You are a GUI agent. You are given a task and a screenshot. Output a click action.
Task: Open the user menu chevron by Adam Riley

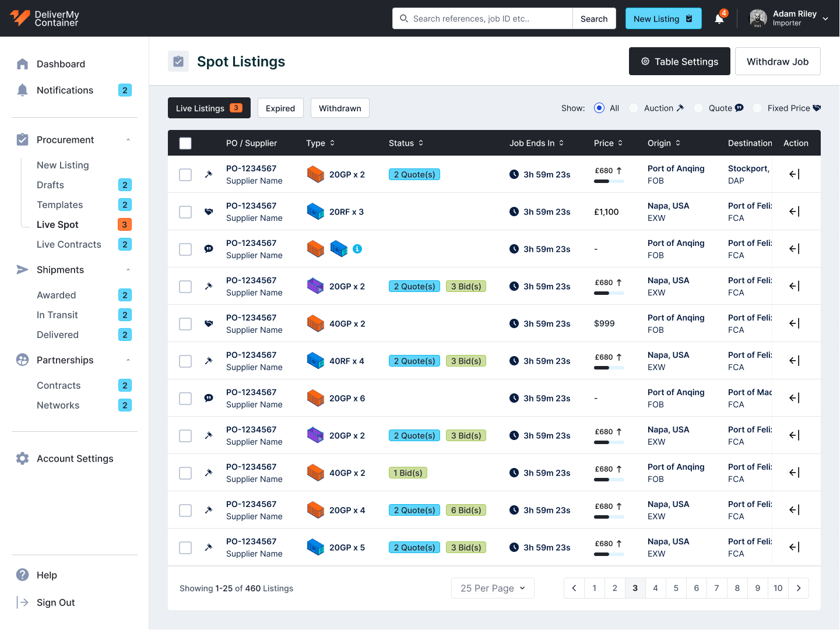[x=825, y=19]
